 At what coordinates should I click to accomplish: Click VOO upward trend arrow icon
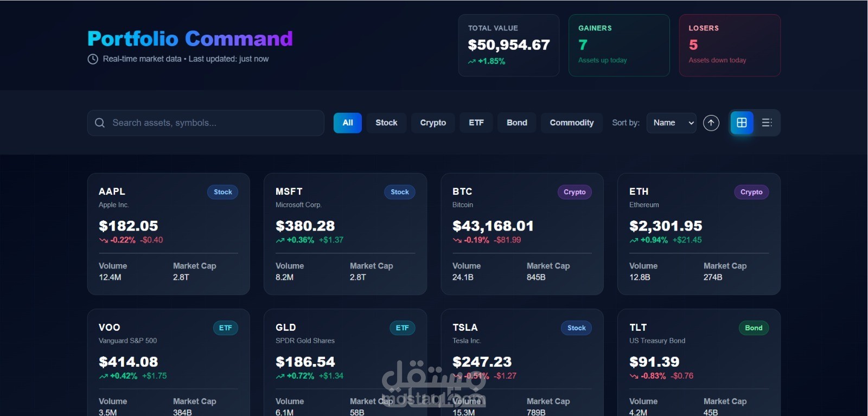[x=104, y=376]
